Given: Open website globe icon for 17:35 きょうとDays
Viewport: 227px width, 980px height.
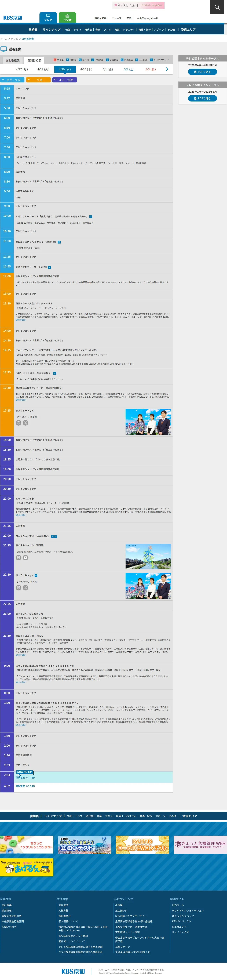Looking at the screenshot, I should click(x=18, y=423).
